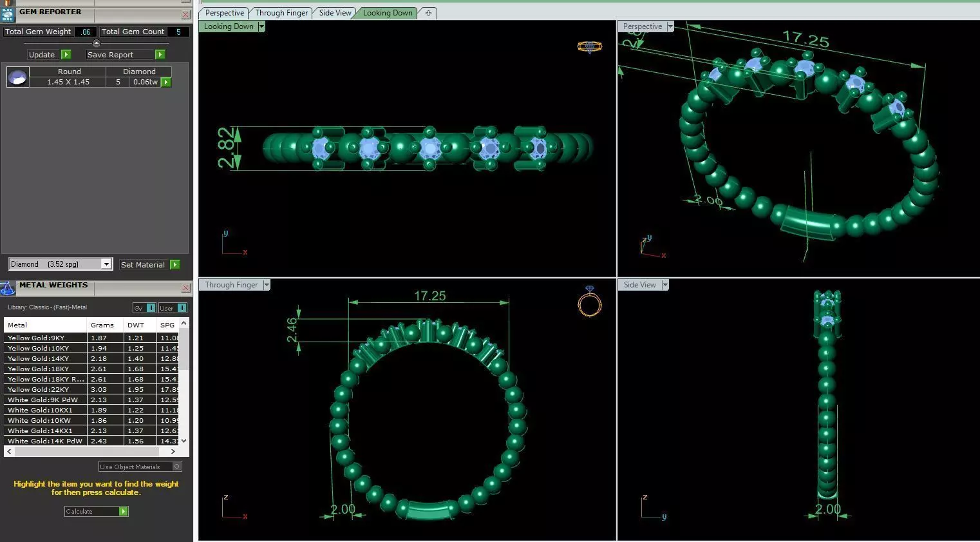This screenshot has height=542, width=980.
Task: Select the White Gold:9K PdW row
Action: pos(92,400)
